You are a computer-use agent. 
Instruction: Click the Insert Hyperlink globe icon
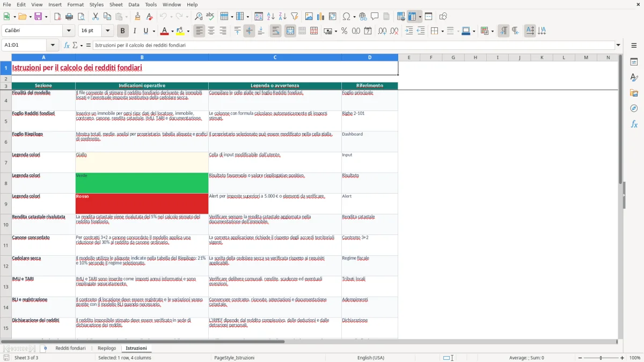point(363,17)
